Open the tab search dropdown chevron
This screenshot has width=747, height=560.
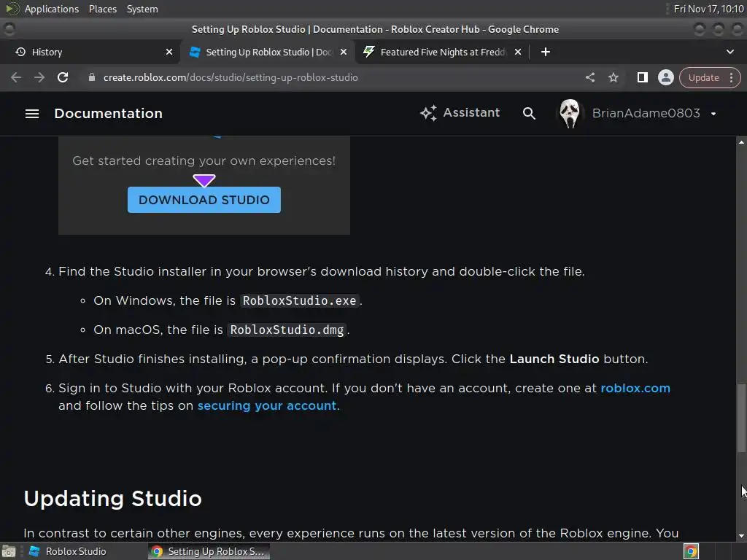point(729,52)
